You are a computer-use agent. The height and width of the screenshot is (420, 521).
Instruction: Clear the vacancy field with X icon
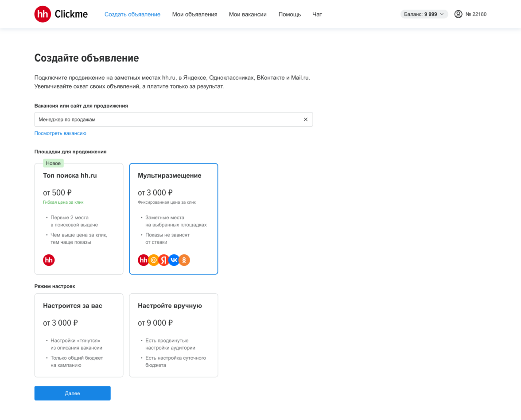[305, 120]
